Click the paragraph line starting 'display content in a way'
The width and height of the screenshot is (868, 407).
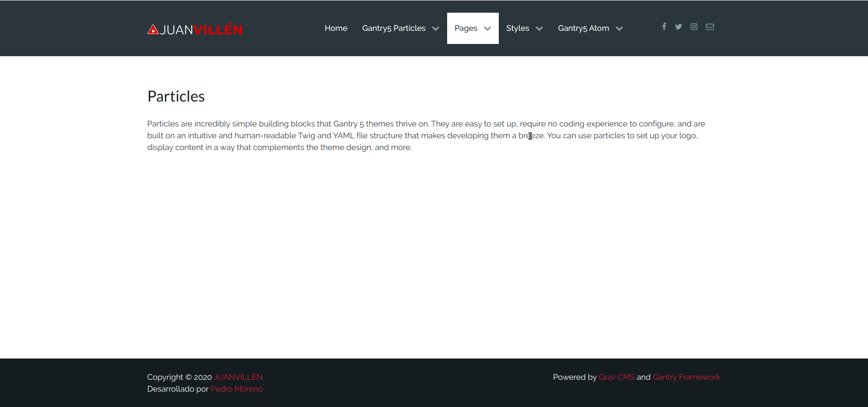click(x=280, y=147)
